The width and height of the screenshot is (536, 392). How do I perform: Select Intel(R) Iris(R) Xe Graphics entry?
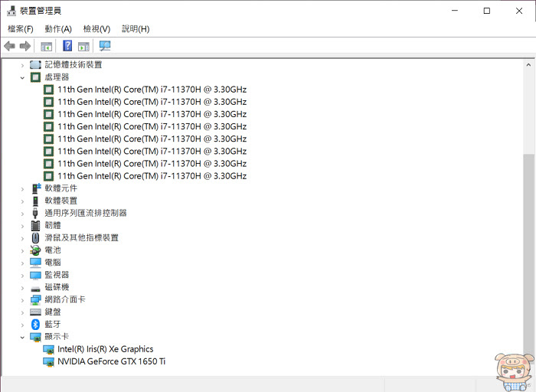[x=106, y=349]
